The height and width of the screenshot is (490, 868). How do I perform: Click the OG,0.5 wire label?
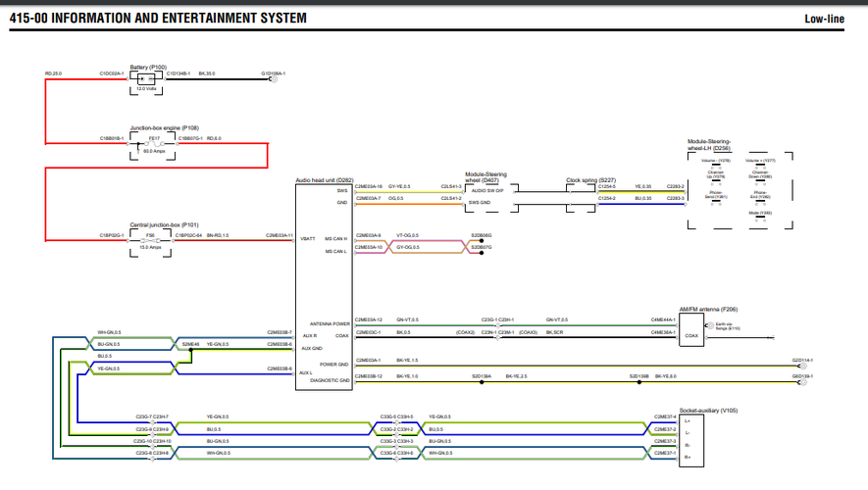[x=396, y=199]
